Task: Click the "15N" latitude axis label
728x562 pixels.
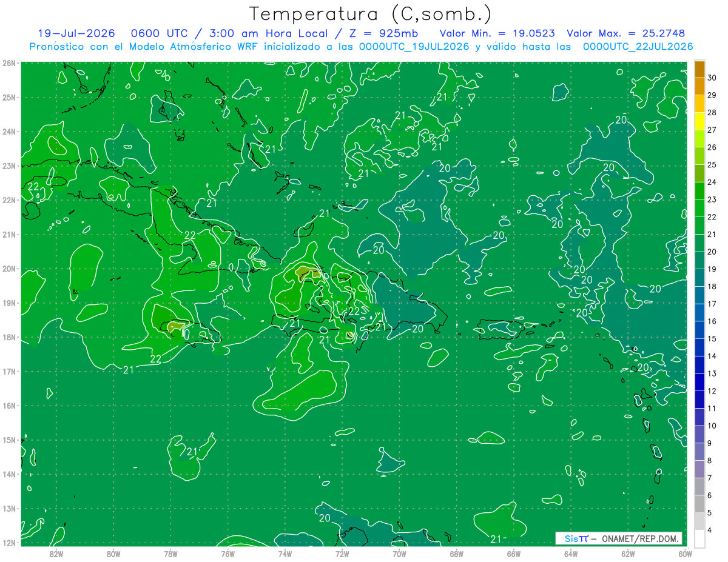Action: coord(10,440)
